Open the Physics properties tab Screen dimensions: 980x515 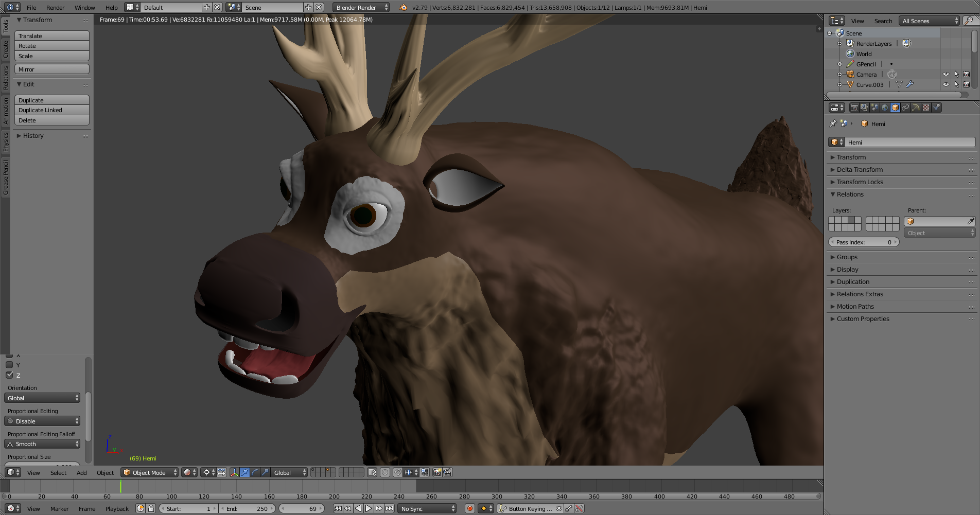936,108
